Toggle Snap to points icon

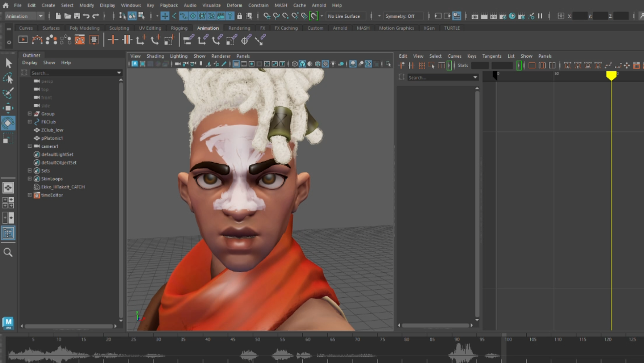tap(285, 16)
